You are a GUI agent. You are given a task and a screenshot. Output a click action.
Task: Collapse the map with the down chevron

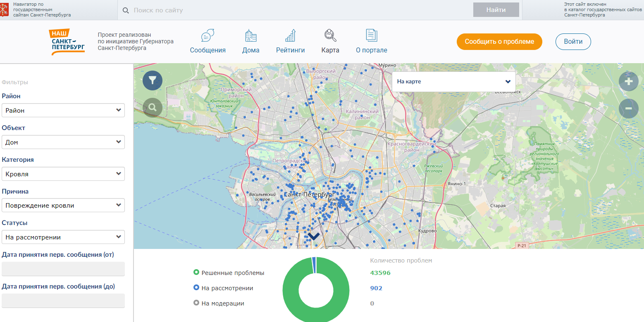point(314,236)
